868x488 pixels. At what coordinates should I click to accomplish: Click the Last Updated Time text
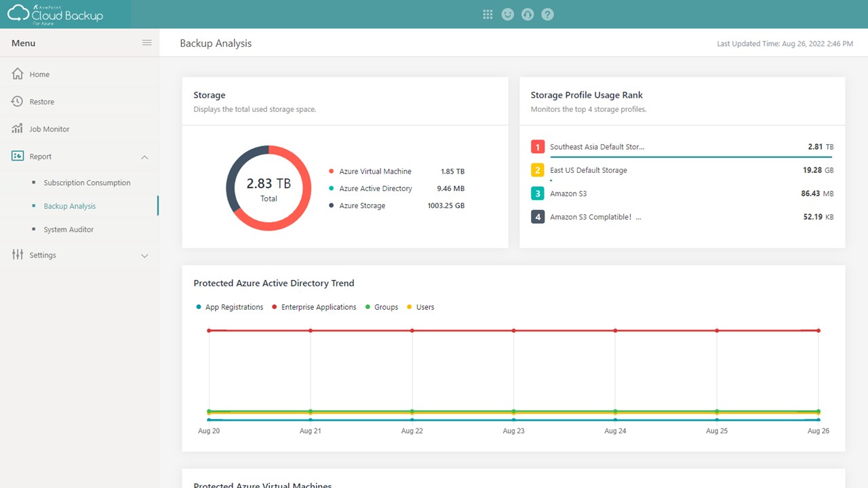click(x=785, y=43)
